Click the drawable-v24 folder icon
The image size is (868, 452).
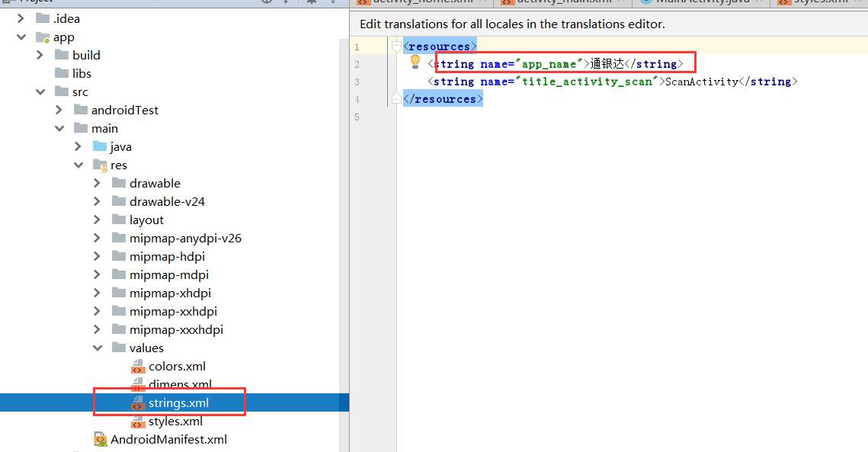119,201
